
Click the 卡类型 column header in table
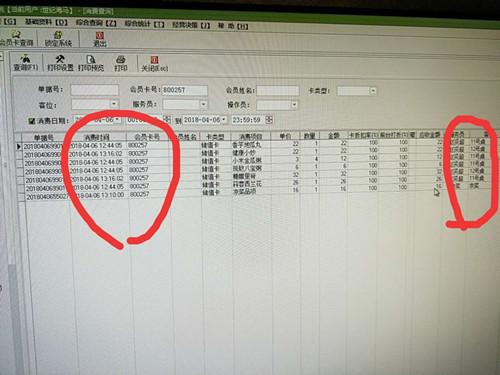(x=215, y=137)
